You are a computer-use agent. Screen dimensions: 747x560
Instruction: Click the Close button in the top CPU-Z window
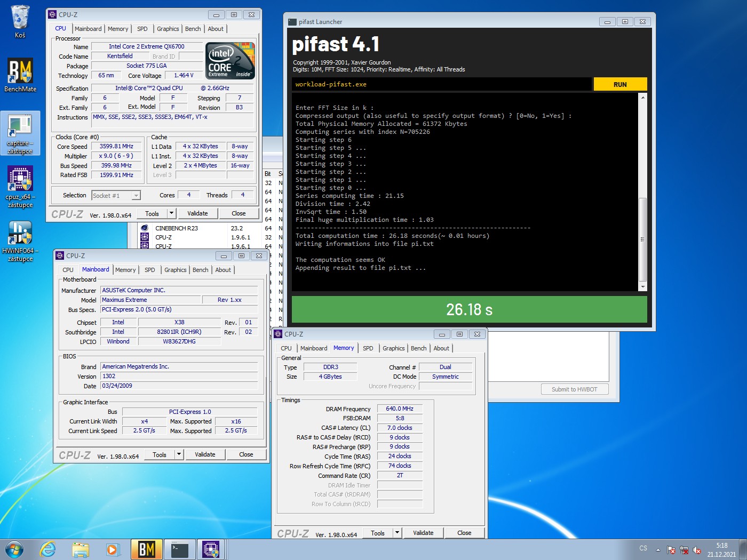[239, 213]
